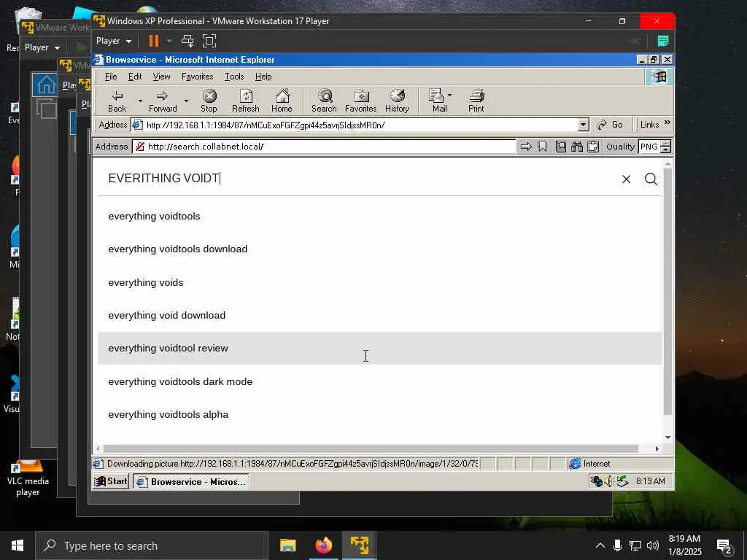This screenshot has width=747, height=560.
Task: Open the View menu
Action: 161,77
